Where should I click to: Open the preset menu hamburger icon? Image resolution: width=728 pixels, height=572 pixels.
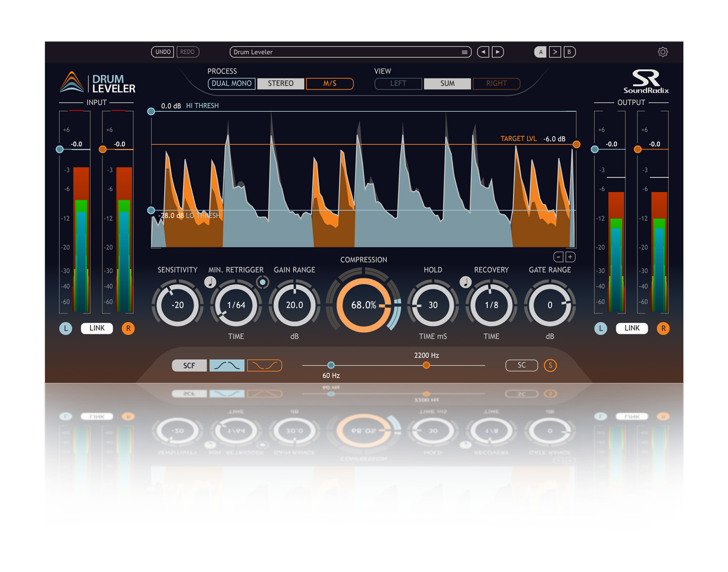tap(464, 52)
